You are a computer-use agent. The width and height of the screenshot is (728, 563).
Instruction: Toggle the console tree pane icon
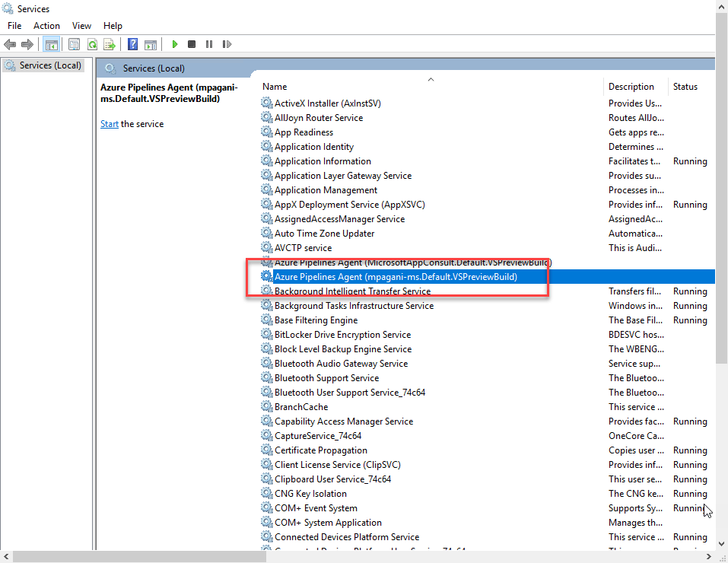click(x=51, y=44)
